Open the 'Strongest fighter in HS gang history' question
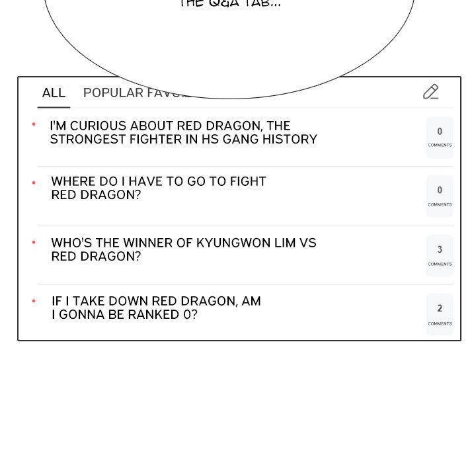 pos(183,132)
